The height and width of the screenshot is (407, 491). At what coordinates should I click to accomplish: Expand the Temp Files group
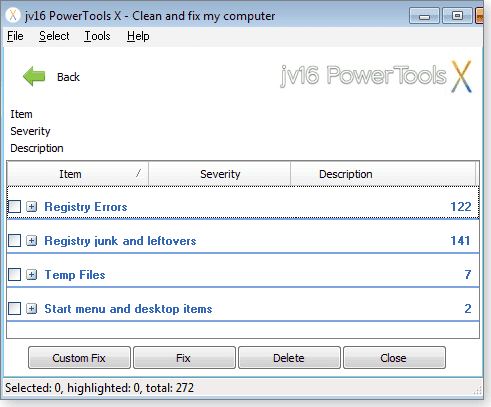pos(32,275)
